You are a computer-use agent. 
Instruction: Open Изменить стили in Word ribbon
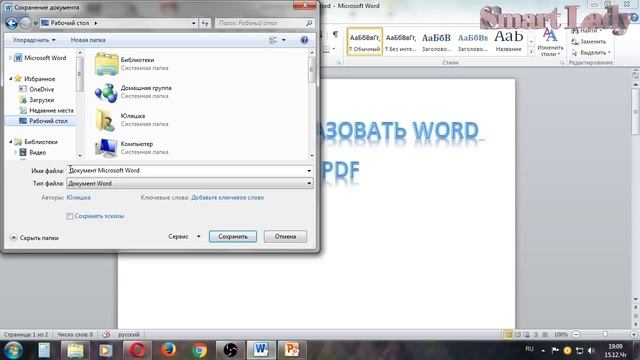[x=550, y=43]
